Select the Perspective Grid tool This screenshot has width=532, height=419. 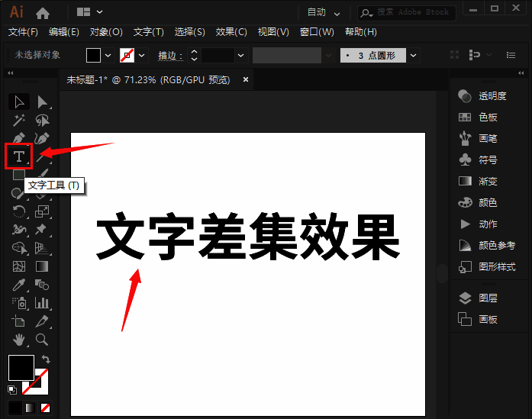[x=42, y=248]
